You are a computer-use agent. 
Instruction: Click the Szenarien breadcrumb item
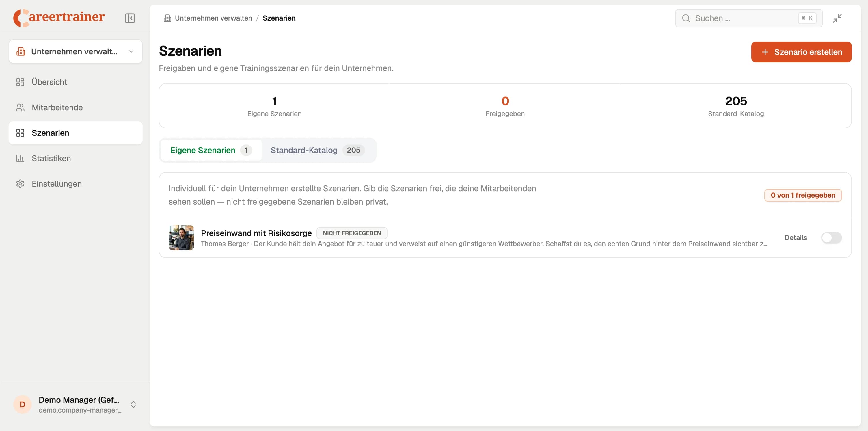[279, 18]
